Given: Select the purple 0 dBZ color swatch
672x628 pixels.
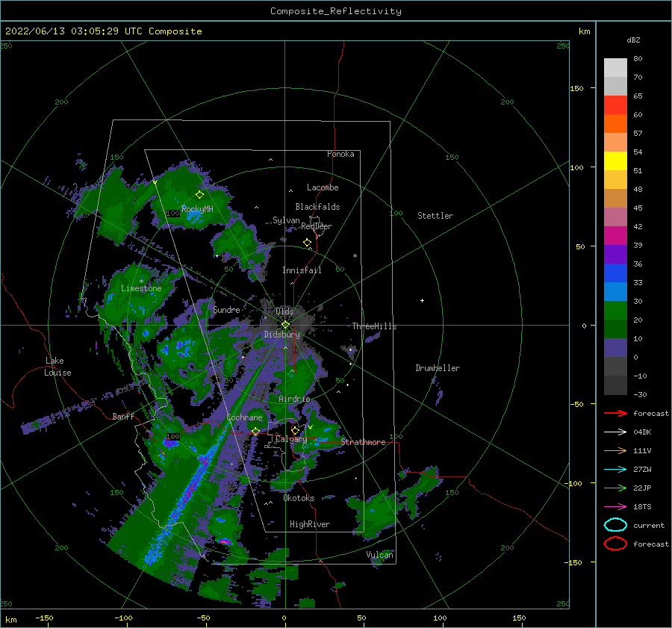Looking at the screenshot, I should pos(615,348).
